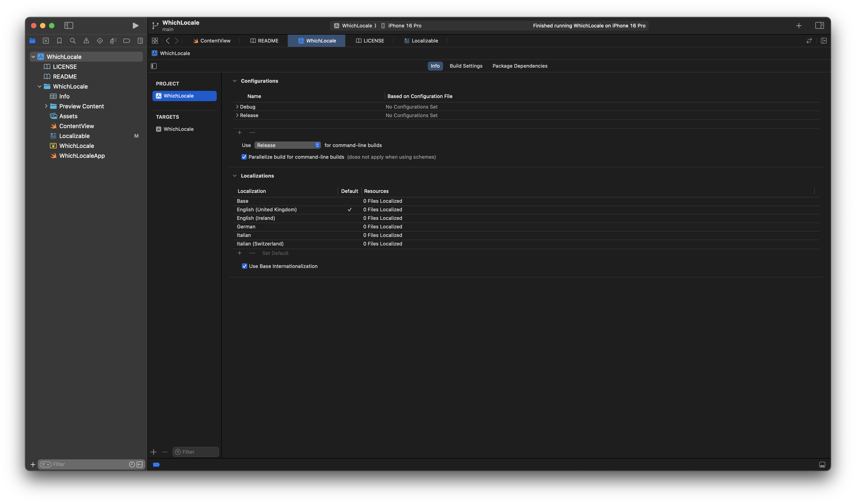Collapse the Localizations section
This screenshot has width=856, height=504.
coord(234,176)
